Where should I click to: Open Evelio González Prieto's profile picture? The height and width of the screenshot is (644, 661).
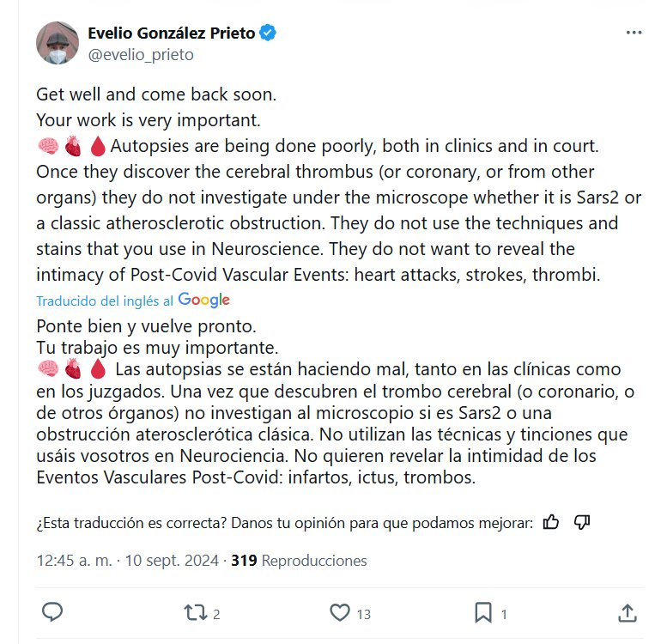[x=57, y=42]
